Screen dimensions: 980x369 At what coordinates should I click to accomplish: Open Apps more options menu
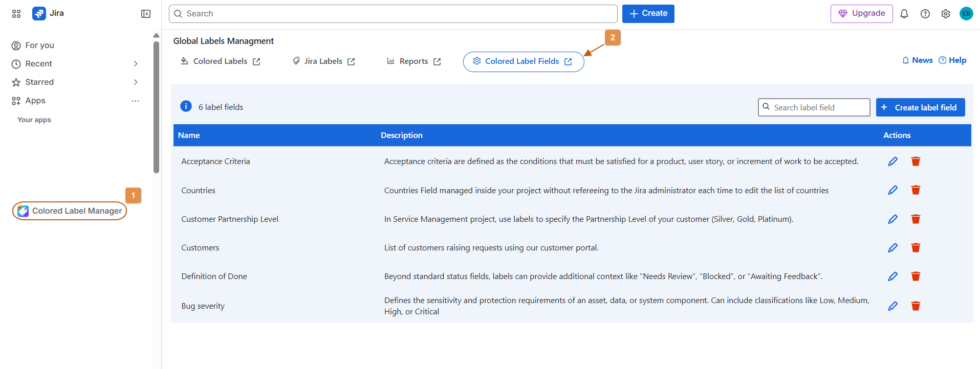coord(135,101)
